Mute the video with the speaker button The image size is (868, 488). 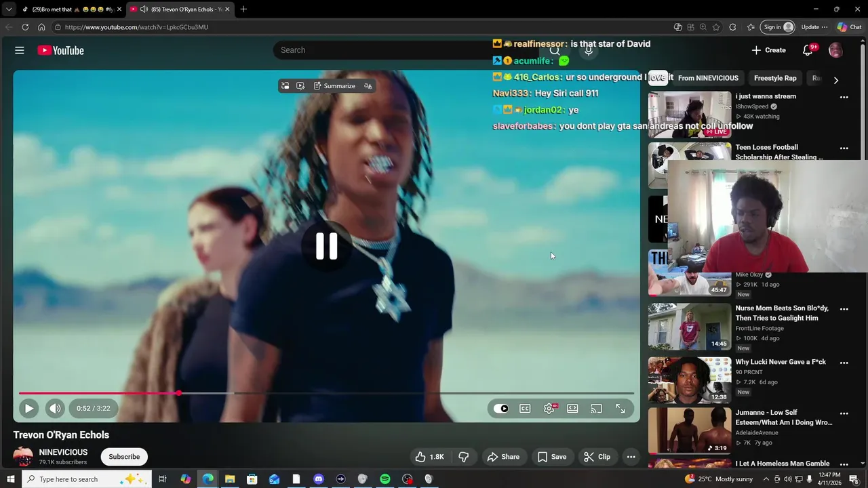pyautogui.click(x=55, y=408)
